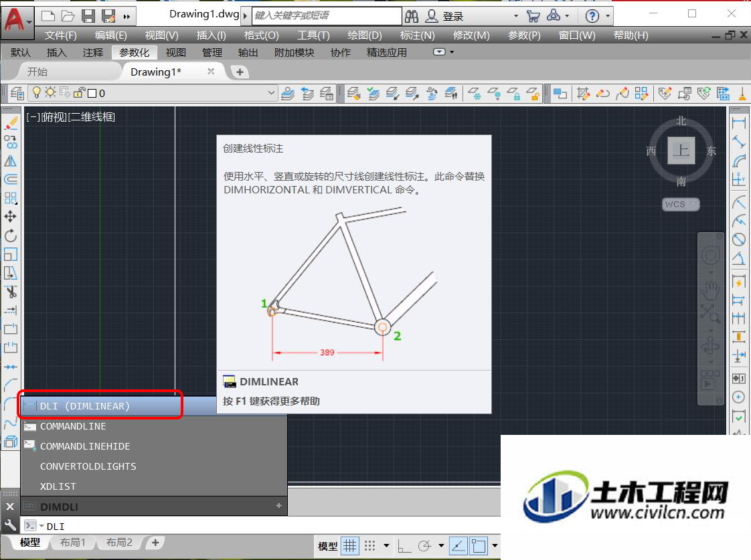
Task: Click the Linear dimension tool icon
Action: click(739, 123)
